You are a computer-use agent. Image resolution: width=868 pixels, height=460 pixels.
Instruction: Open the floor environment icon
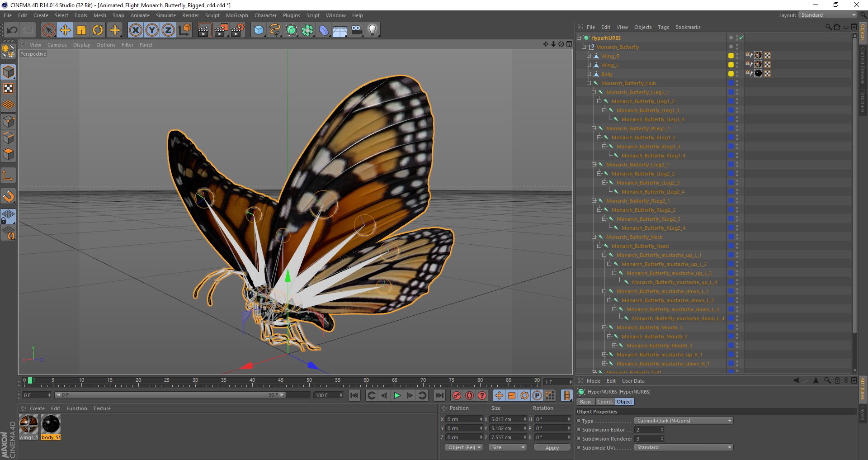[340, 30]
